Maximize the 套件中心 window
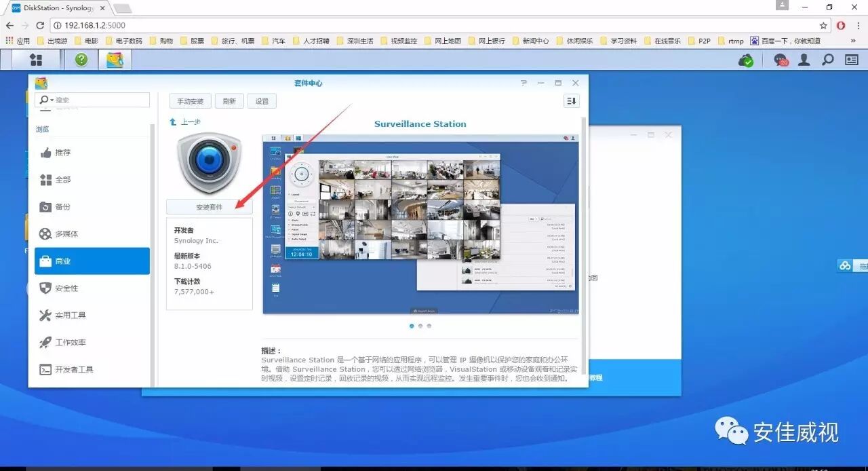This screenshot has height=471, width=868. pyautogui.click(x=558, y=83)
